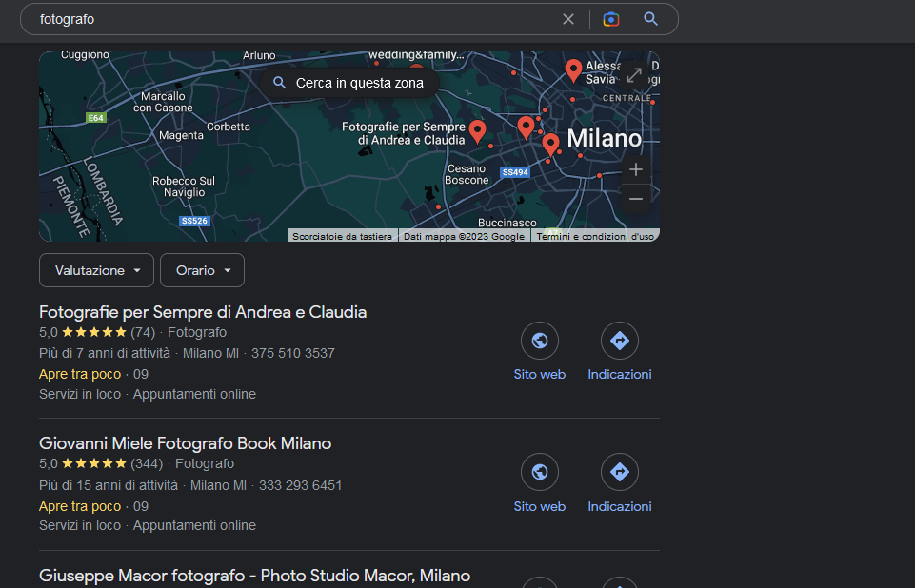Image resolution: width=915 pixels, height=588 pixels.
Task: Click the (74) reviews count
Action: coord(143,332)
